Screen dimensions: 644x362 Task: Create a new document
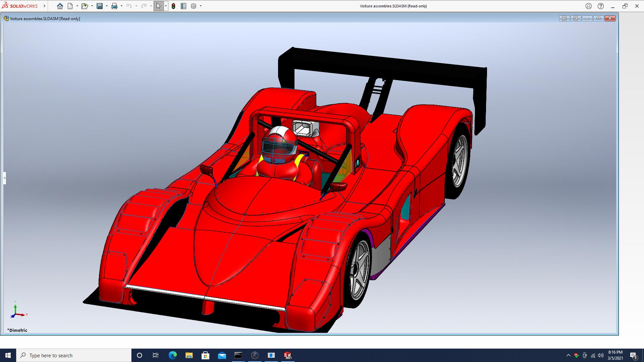(70, 6)
